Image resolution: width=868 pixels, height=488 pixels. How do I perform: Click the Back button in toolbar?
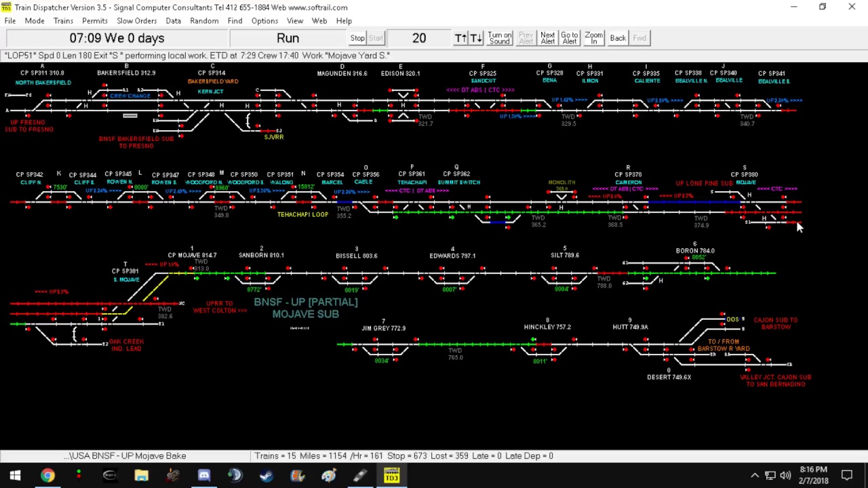(618, 38)
